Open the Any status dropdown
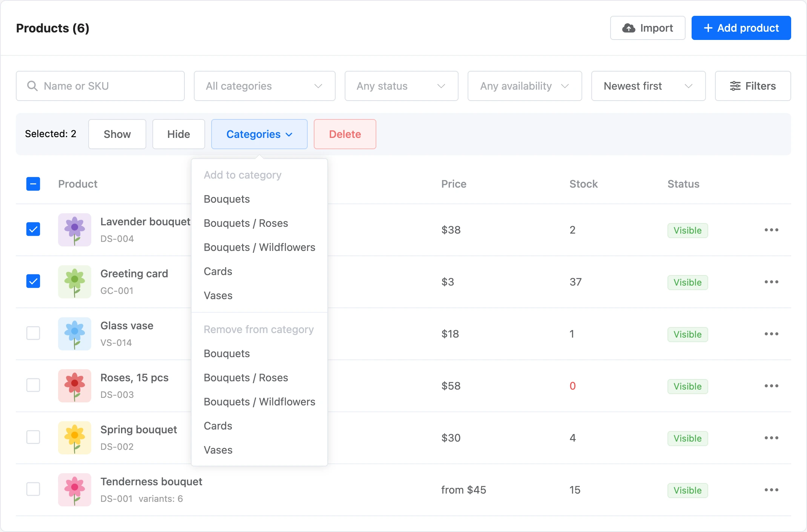The width and height of the screenshot is (807, 532). (401, 86)
